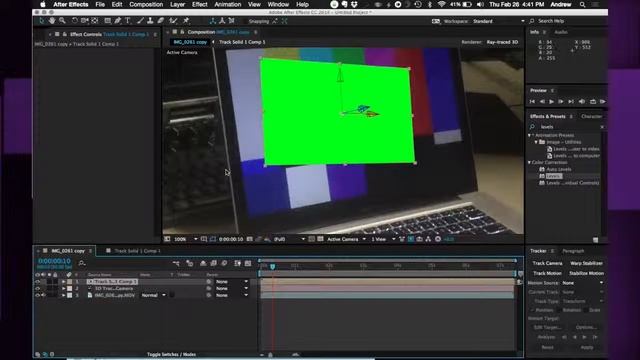The width and height of the screenshot is (640, 360).
Task: Toggle the Enable Motion Blur timeline switch
Action: coord(224,263)
